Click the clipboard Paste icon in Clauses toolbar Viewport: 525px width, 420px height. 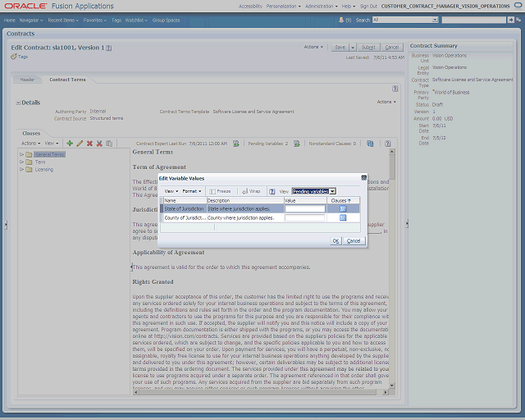(109, 144)
